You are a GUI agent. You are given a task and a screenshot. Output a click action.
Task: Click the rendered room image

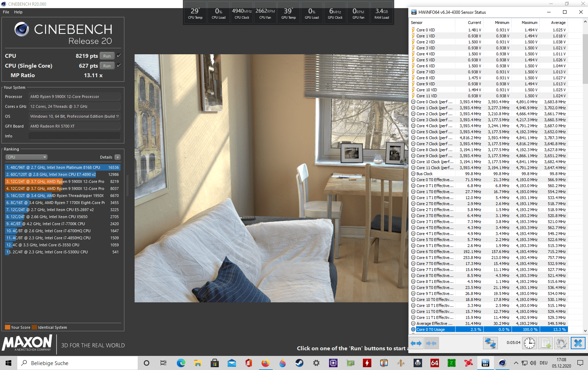pyautogui.click(x=271, y=178)
